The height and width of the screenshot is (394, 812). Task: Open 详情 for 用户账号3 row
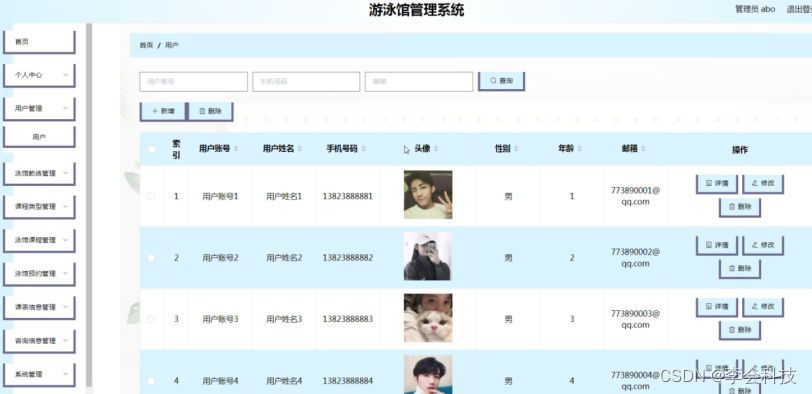pyautogui.click(x=717, y=307)
